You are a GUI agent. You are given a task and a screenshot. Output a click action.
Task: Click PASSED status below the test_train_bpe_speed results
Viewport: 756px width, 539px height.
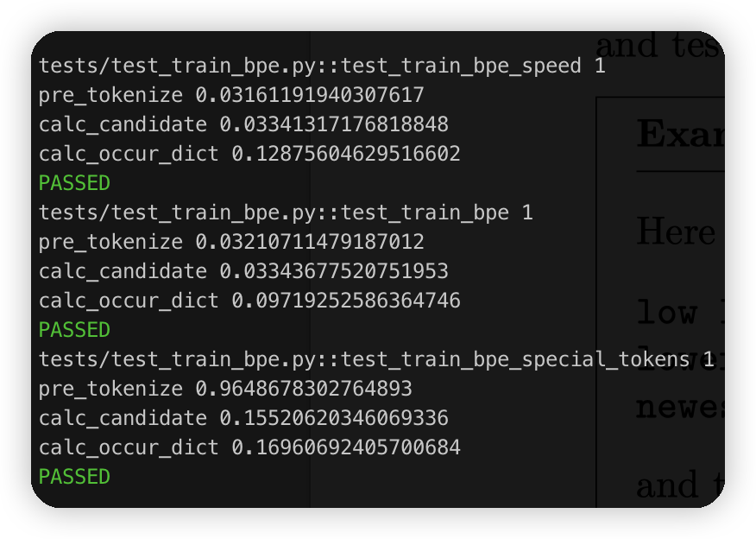(74, 183)
